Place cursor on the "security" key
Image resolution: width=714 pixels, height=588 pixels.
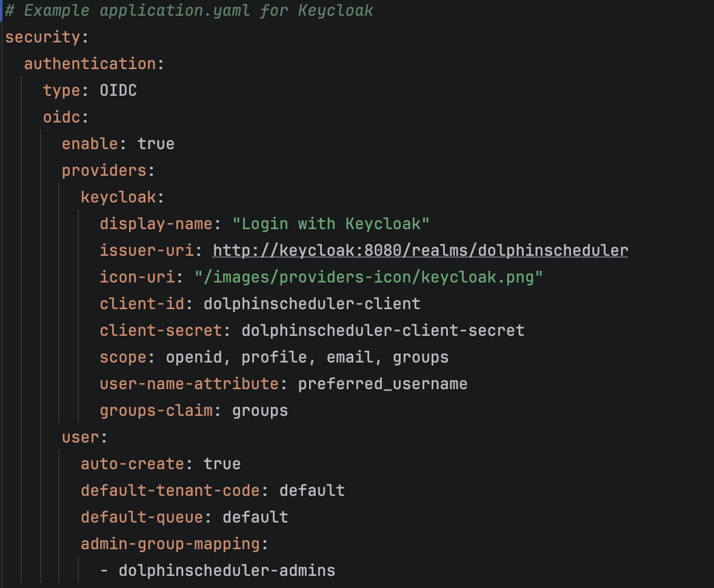coord(42,37)
